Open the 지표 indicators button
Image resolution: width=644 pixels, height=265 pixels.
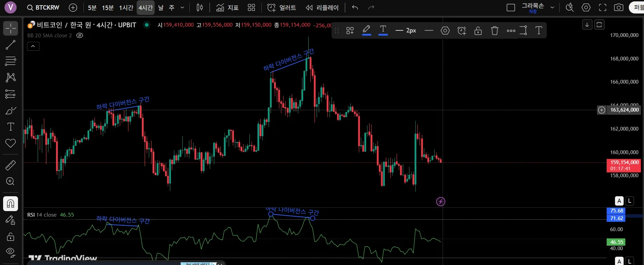227,8
